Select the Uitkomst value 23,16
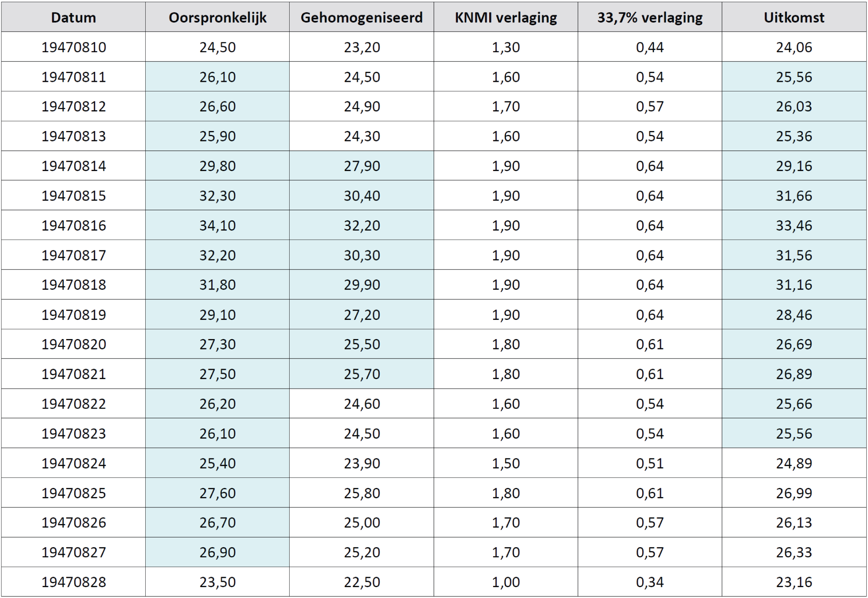868x598 pixels. pyautogui.click(x=794, y=582)
